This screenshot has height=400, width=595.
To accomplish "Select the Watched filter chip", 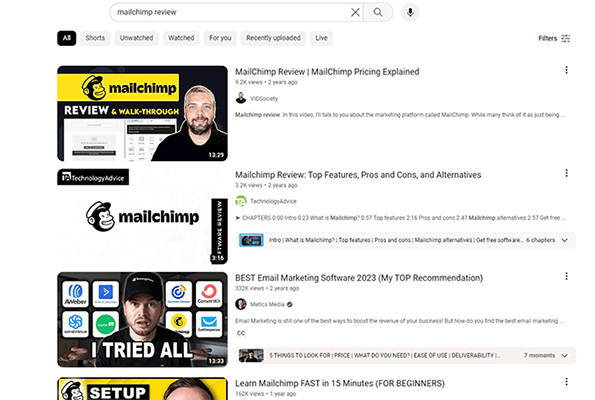I will click(x=181, y=38).
